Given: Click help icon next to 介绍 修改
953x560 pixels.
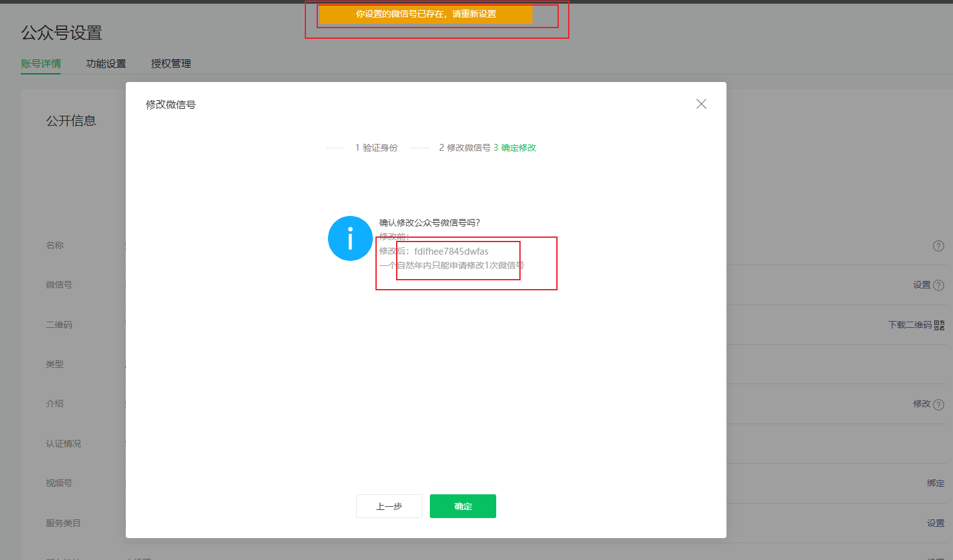Looking at the screenshot, I should click(939, 405).
